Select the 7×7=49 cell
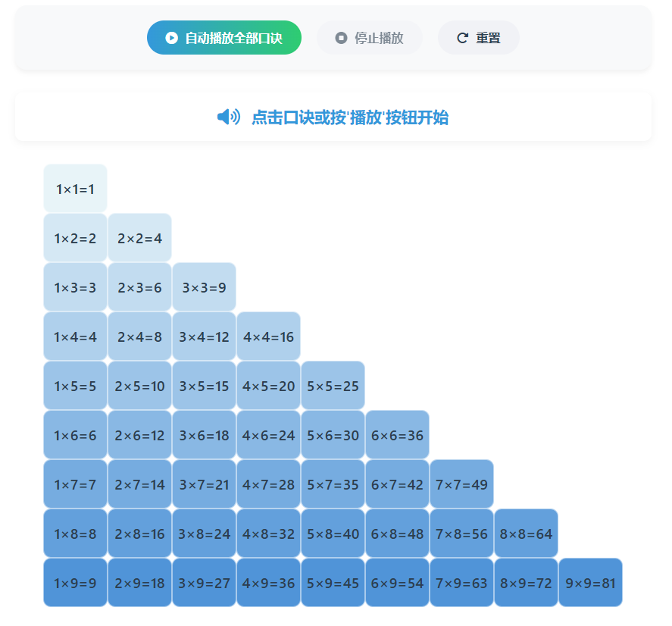Viewport: 672px width, 626px height. [x=461, y=484]
